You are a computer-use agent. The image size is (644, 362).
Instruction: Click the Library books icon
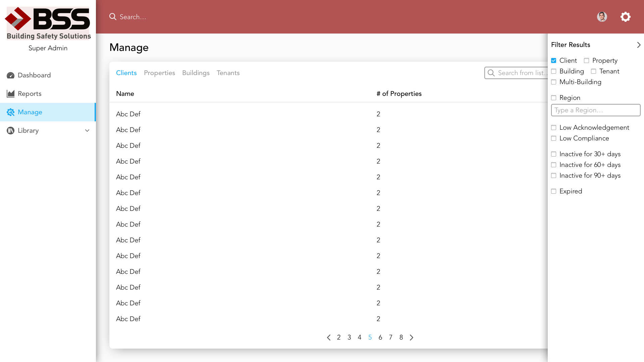10,131
